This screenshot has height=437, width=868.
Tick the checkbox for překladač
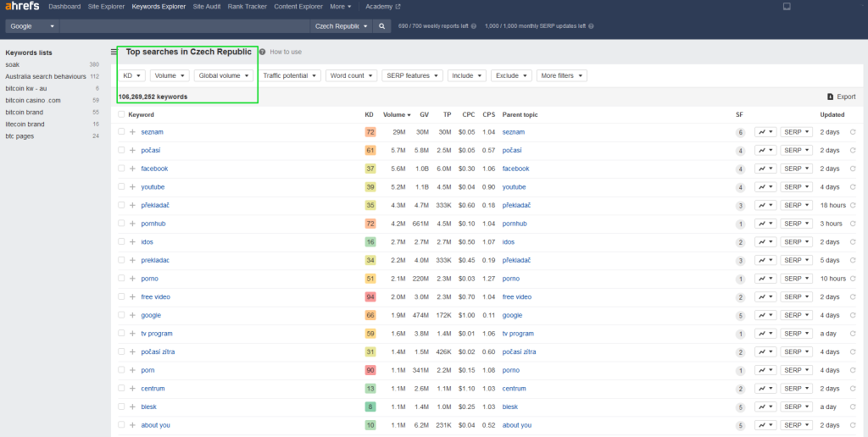(121, 205)
